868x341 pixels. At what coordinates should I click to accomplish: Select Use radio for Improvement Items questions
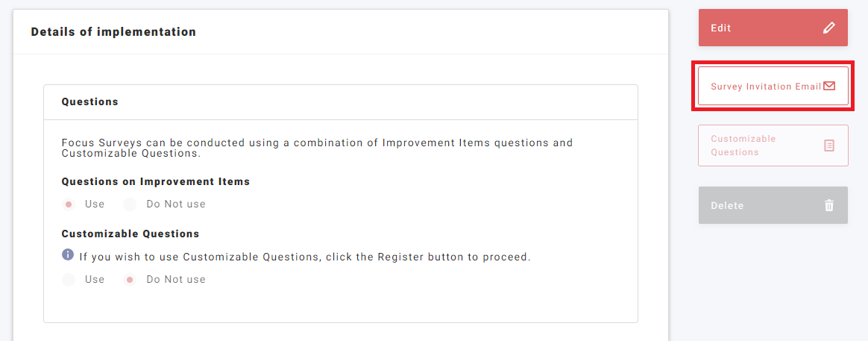click(x=69, y=204)
